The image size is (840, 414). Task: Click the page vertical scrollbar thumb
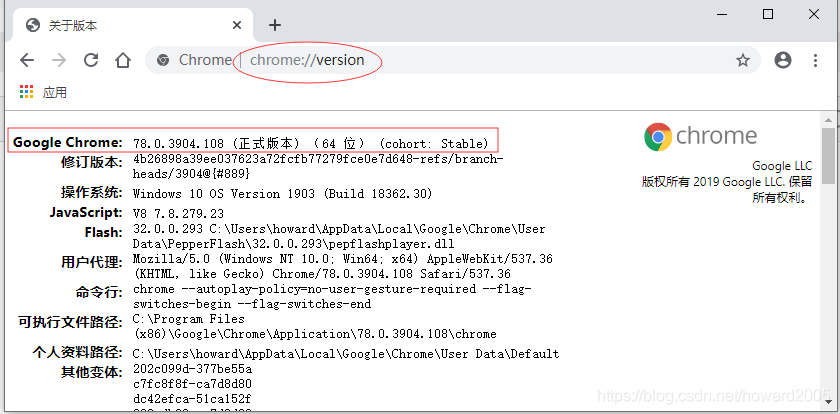828,155
